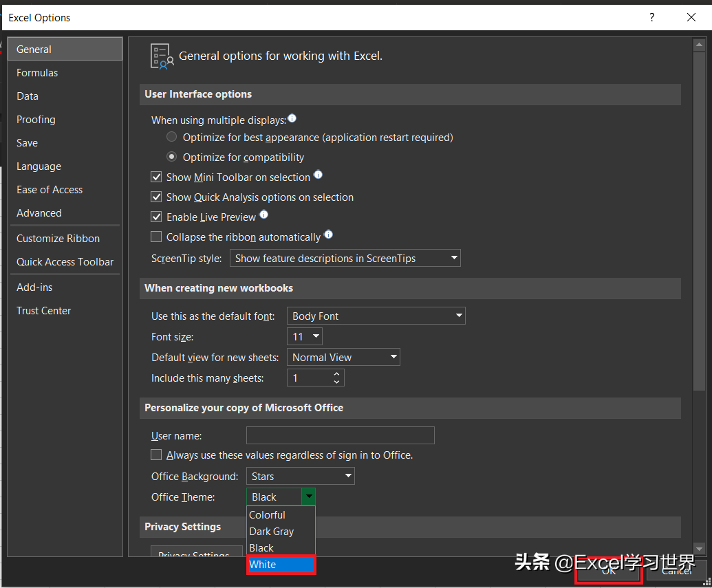Select Optimize for compatibility radio
Screen dimensions: 712x588
pyautogui.click(x=172, y=157)
